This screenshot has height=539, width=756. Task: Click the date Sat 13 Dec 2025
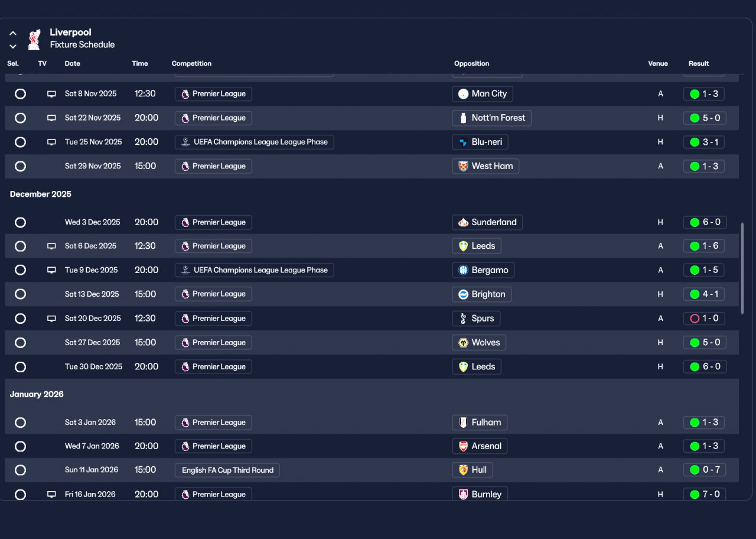[92, 294]
